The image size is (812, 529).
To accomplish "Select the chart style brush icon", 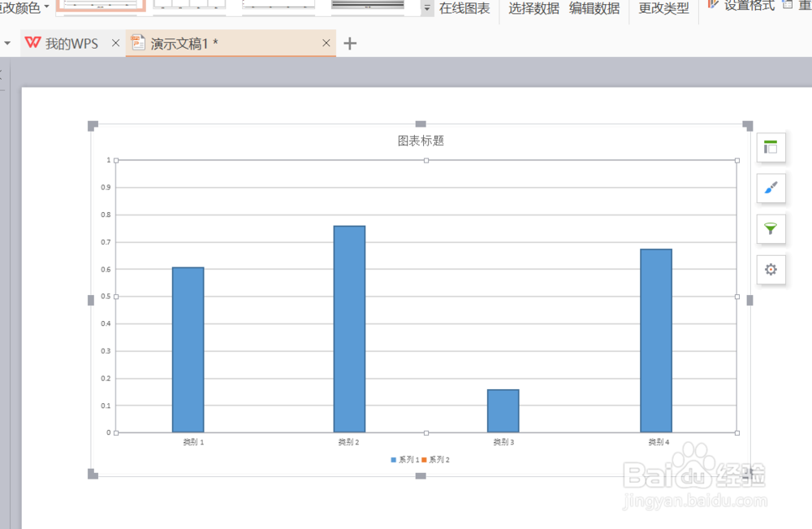I will tap(770, 188).
